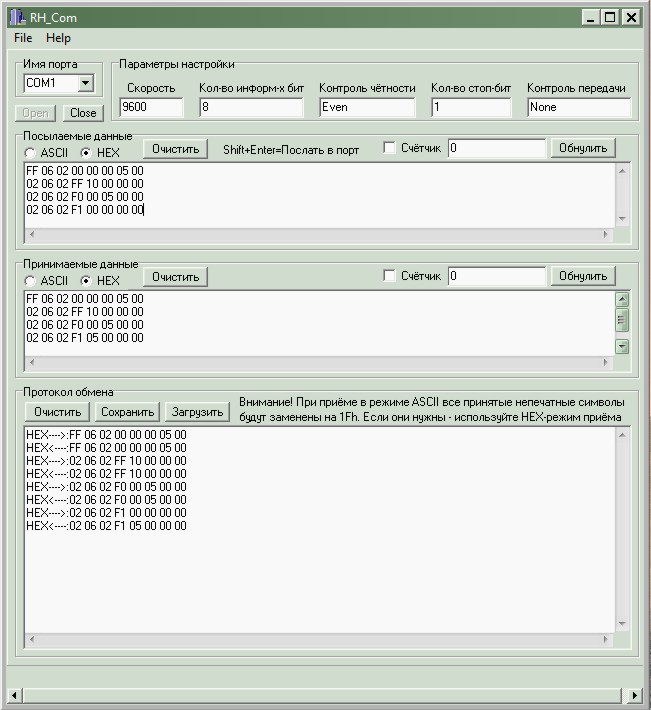Click left arrow of bottom window scrollbar

[x=14, y=695]
